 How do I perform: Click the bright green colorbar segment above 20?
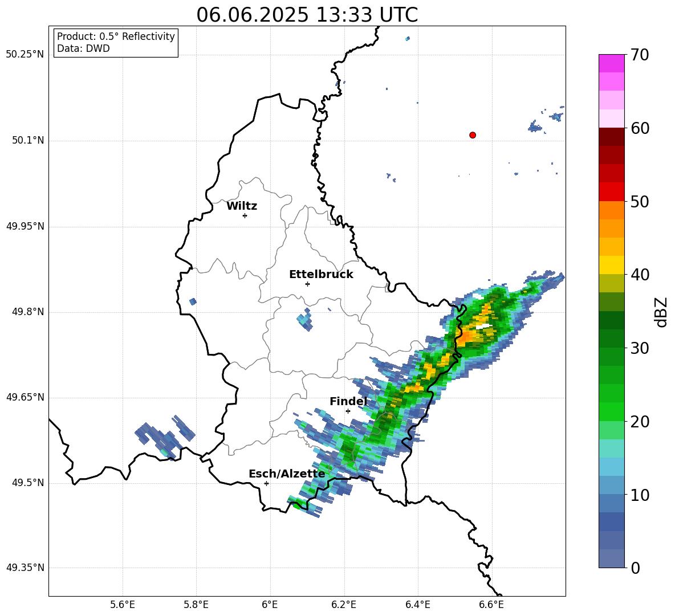(x=612, y=411)
